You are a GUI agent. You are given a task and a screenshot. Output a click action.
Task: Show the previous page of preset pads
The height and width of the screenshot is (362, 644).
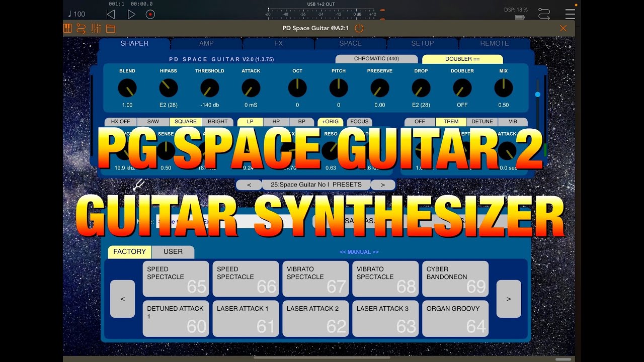[123, 299]
